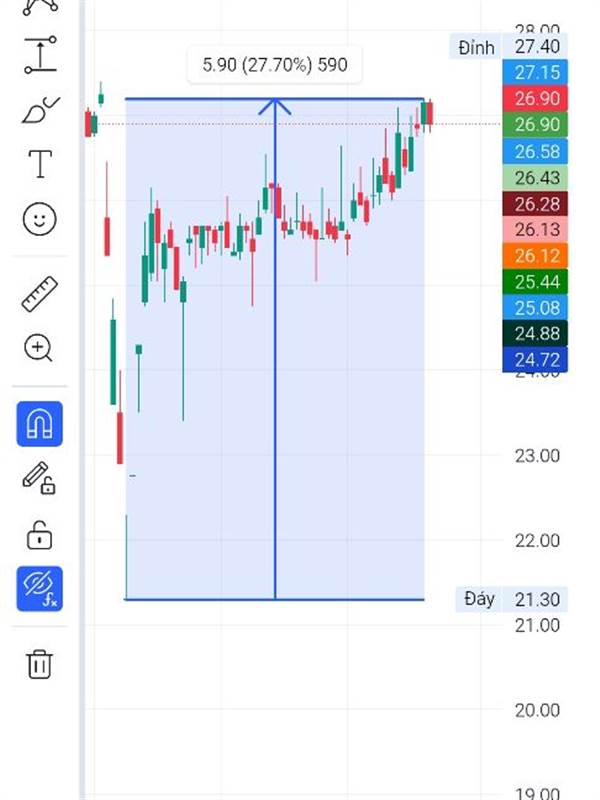The height and width of the screenshot is (800, 600).
Task: Click the 5.90 (27.70%) 590 measurement label
Action: 274,65
